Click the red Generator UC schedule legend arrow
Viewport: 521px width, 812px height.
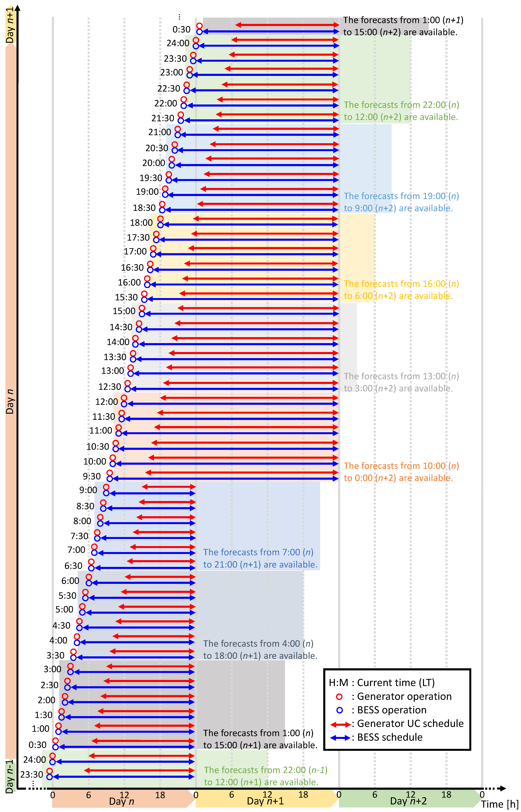pos(340,724)
